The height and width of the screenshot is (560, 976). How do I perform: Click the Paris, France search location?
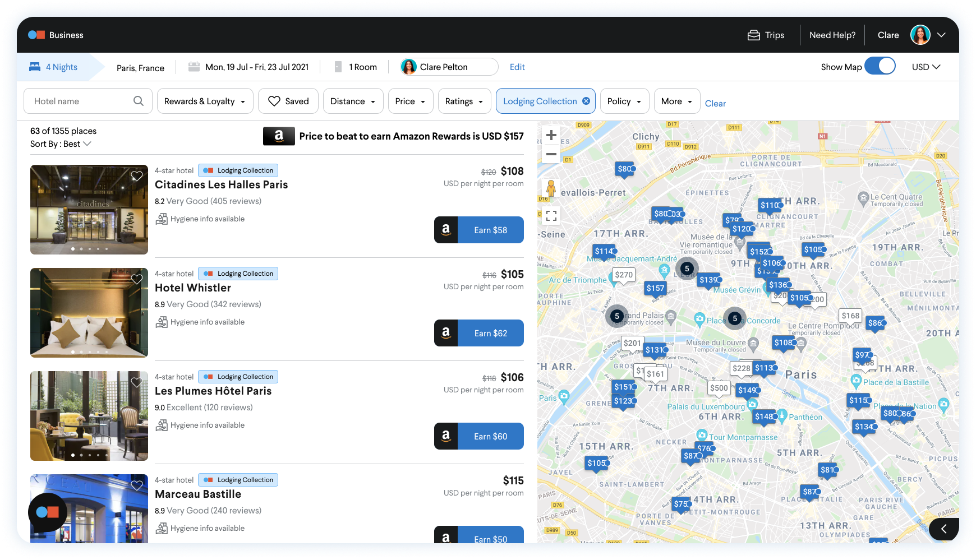point(140,68)
